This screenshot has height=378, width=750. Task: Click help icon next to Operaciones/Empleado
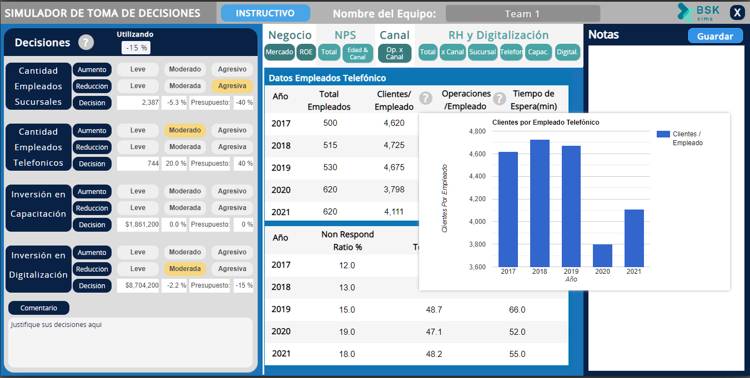499,99
